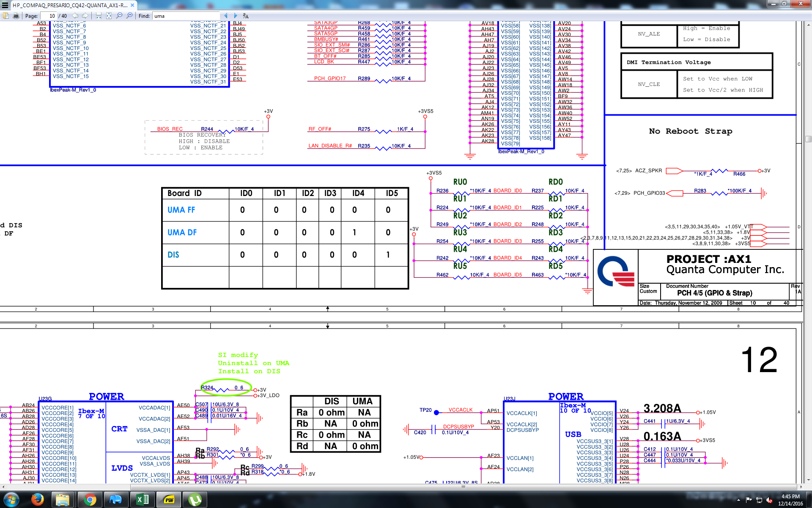Viewport: 812px width, 508px height.
Task: Print the document using printer icon
Action: pos(16,16)
